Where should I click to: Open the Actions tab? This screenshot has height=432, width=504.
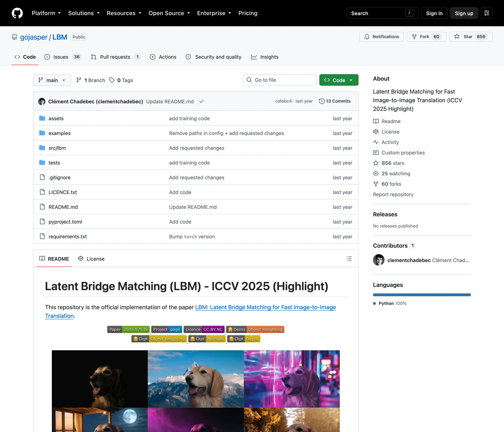[x=163, y=57]
